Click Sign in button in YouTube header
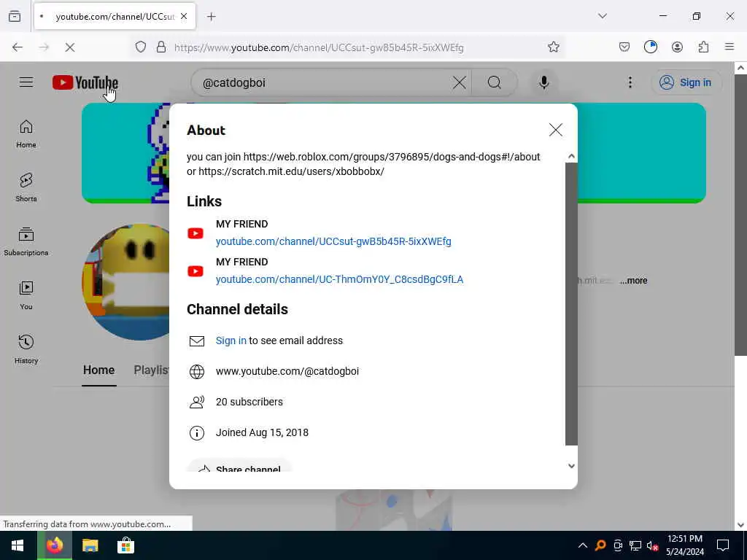The height and width of the screenshot is (560, 747). coord(686,82)
